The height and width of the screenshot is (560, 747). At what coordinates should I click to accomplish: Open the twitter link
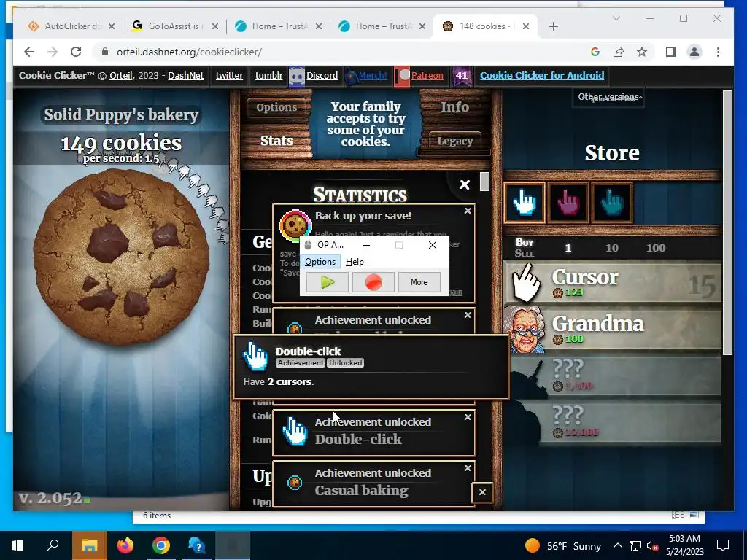point(229,75)
